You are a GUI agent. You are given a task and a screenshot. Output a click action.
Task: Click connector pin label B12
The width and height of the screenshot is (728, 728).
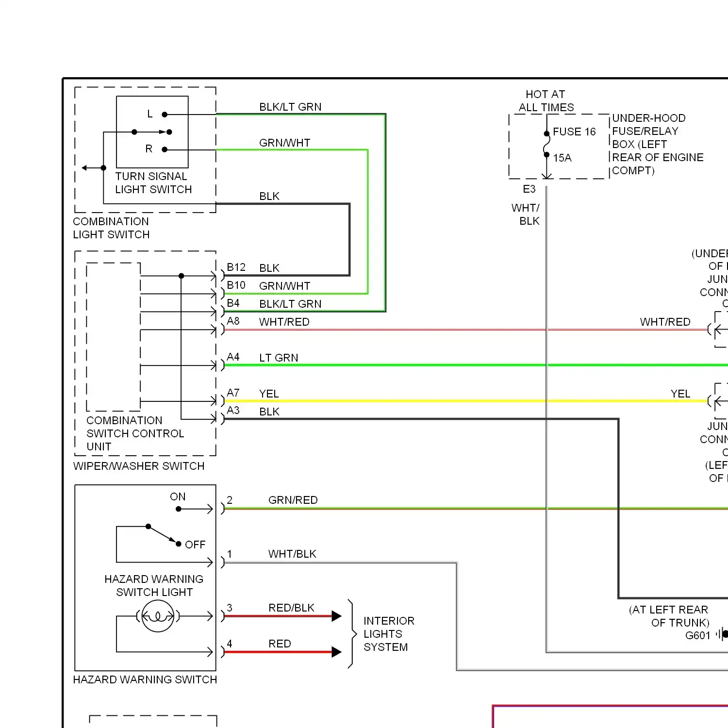[x=236, y=267]
